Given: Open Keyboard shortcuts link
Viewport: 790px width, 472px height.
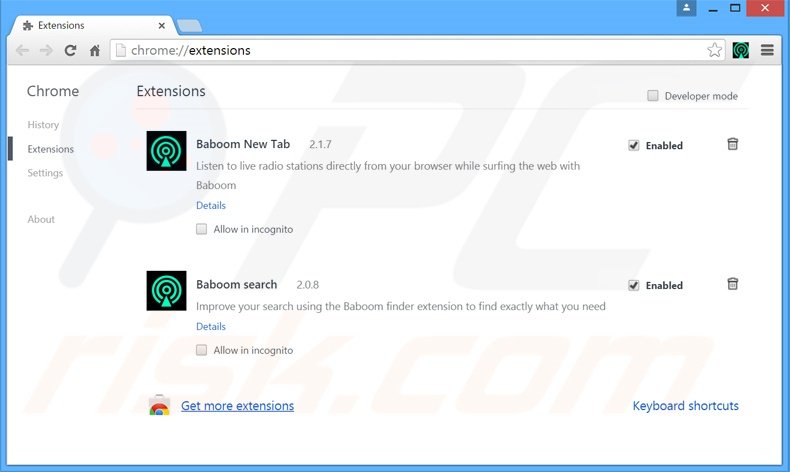Looking at the screenshot, I should [685, 406].
